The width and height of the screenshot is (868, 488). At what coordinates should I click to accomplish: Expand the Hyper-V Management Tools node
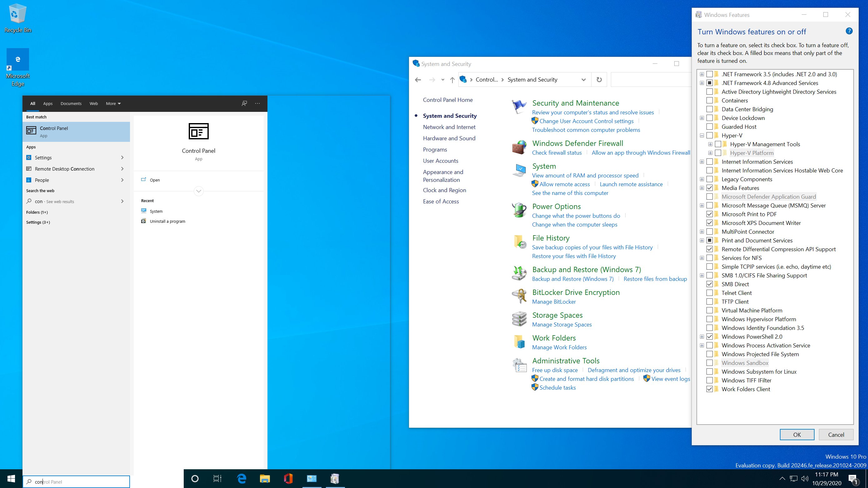(710, 144)
